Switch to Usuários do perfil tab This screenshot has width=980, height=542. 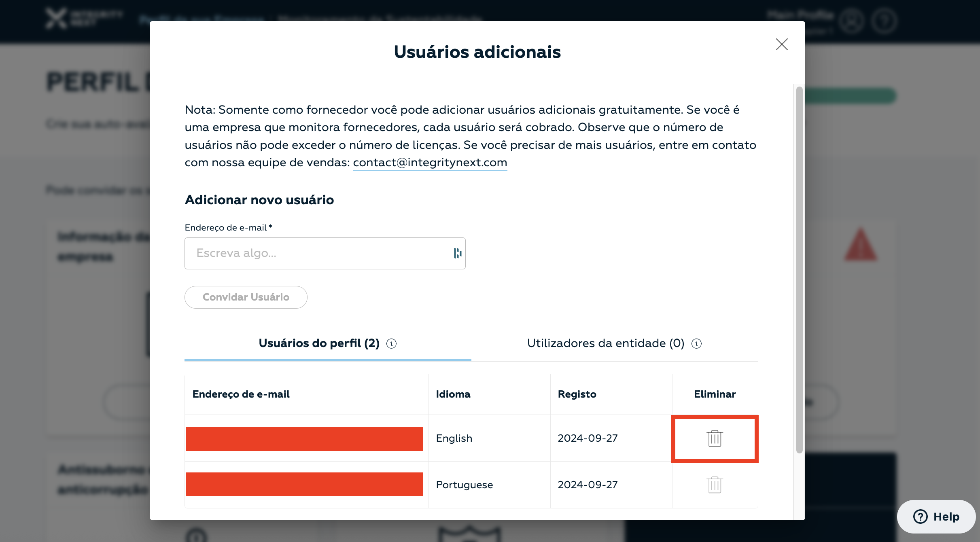click(x=319, y=343)
